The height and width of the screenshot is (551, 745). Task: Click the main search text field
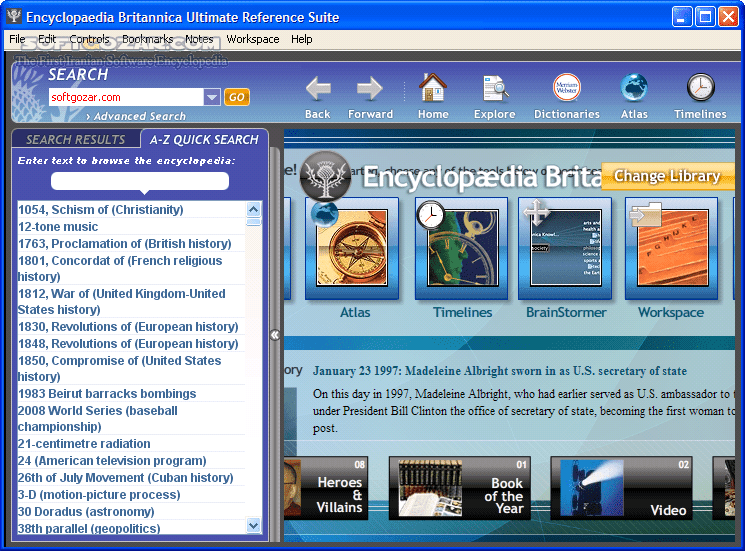tap(126, 97)
